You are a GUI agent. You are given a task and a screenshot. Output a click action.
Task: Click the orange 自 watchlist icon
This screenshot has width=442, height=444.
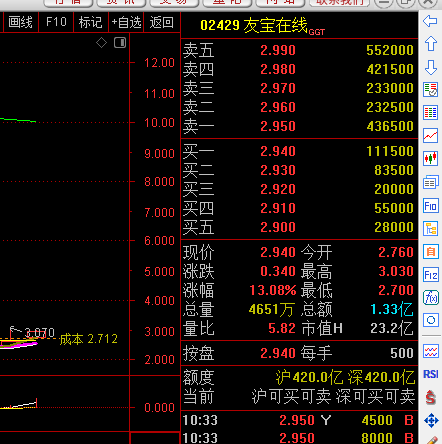(430, 252)
